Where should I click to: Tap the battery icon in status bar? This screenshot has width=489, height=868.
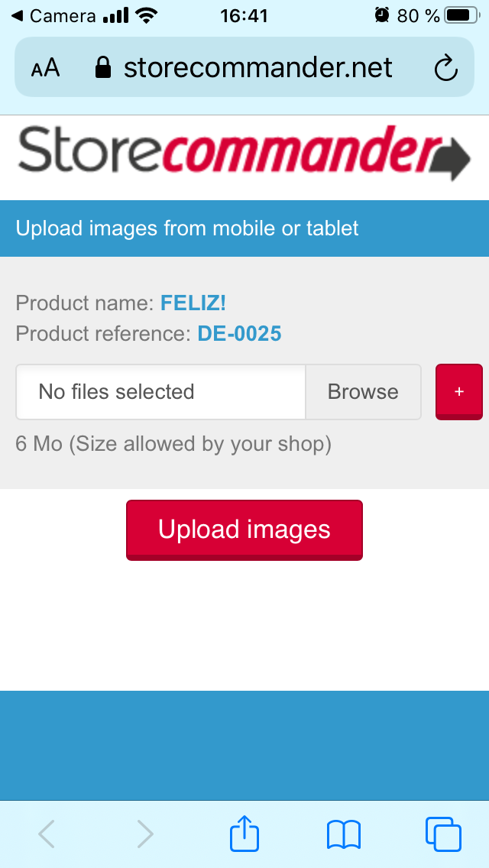tap(461, 15)
